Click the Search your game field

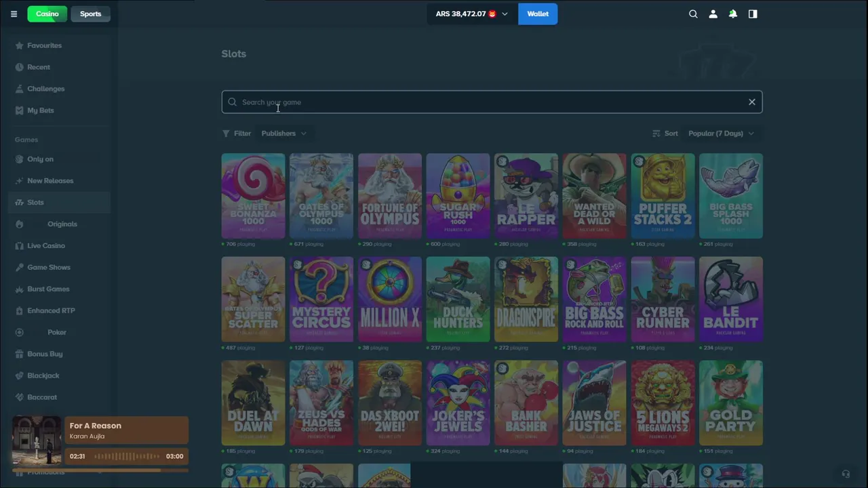492,102
